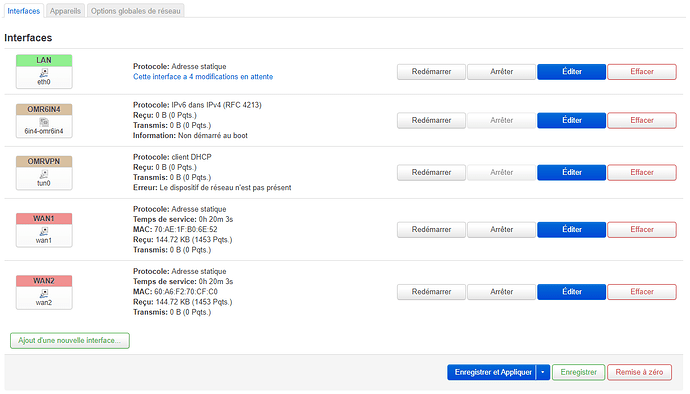The image size is (690, 394).
Task: Click 'Non démarré au boot' information text
Action: [x=213, y=136]
